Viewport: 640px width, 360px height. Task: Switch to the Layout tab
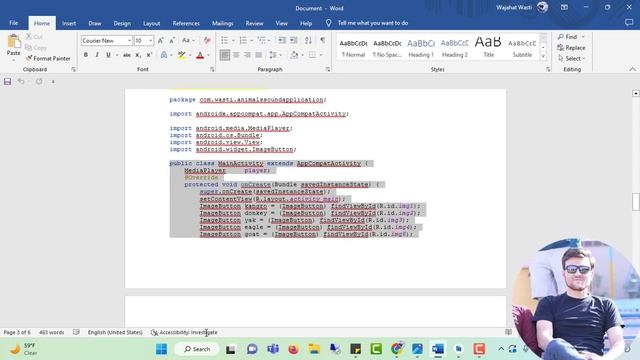coord(151,23)
